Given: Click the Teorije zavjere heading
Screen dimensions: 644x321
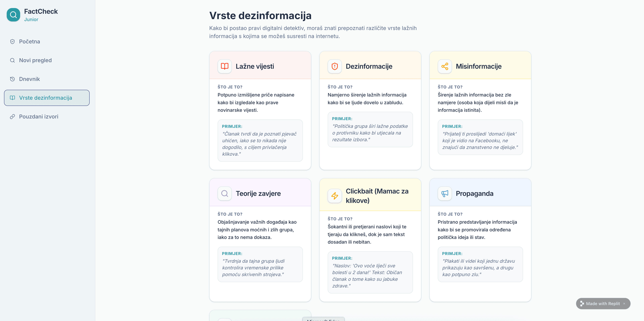Looking at the screenshot, I should [258, 194].
